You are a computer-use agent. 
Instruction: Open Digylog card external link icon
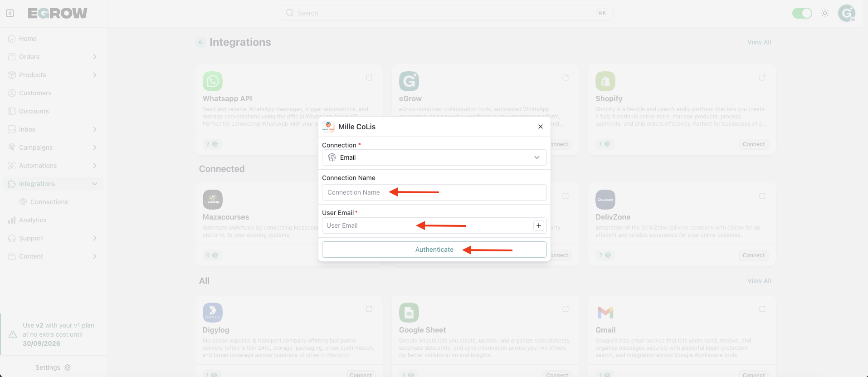click(369, 309)
